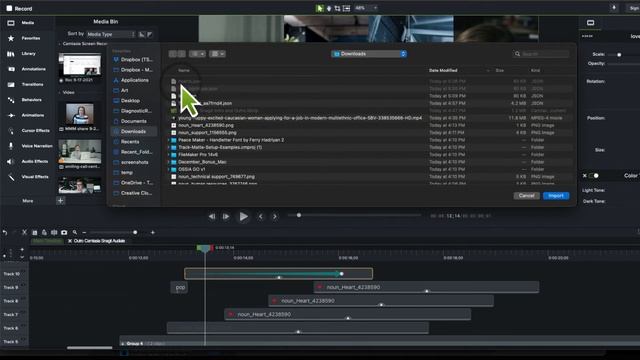This screenshot has width=640, height=360.
Task: Open the view mode dropdown in the file dialog
Action: pos(197,54)
